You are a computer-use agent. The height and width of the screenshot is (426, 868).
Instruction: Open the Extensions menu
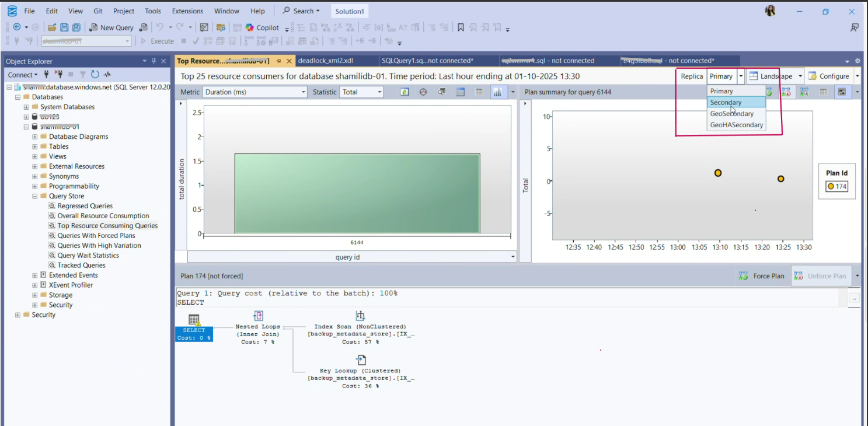[187, 11]
